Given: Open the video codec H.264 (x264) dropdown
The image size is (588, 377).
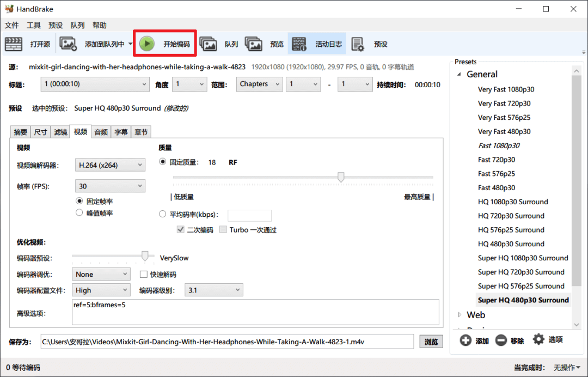Looking at the screenshot, I should pos(110,165).
